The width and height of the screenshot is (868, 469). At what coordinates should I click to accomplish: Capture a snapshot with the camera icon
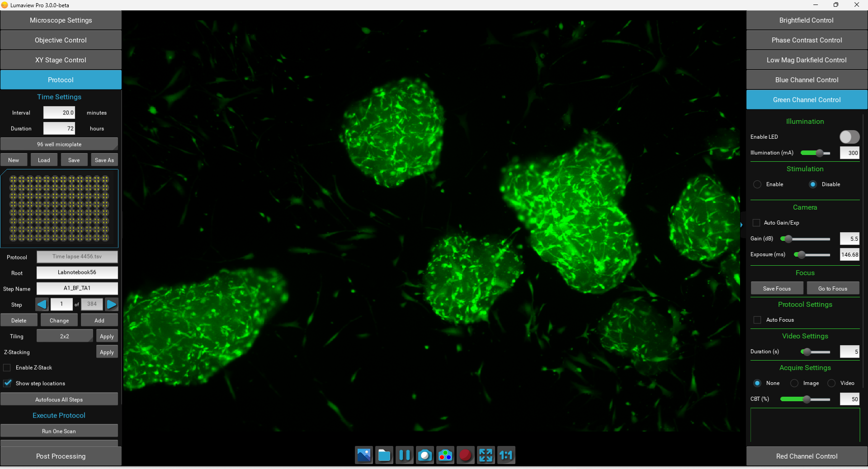click(425, 455)
